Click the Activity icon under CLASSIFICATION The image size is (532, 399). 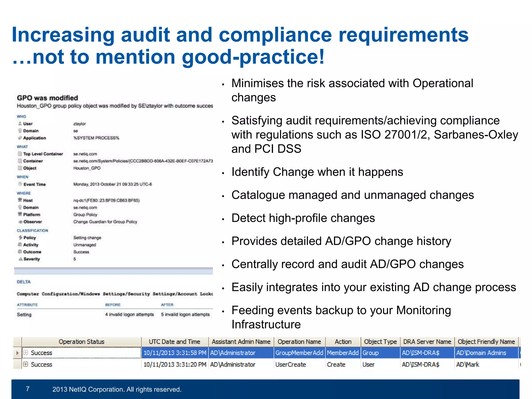point(20,244)
